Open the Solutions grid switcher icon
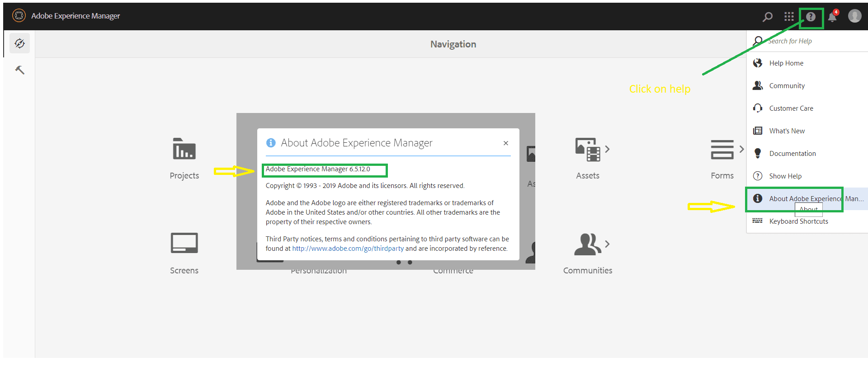The width and height of the screenshot is (868, 371). click(x=789, y=17)
